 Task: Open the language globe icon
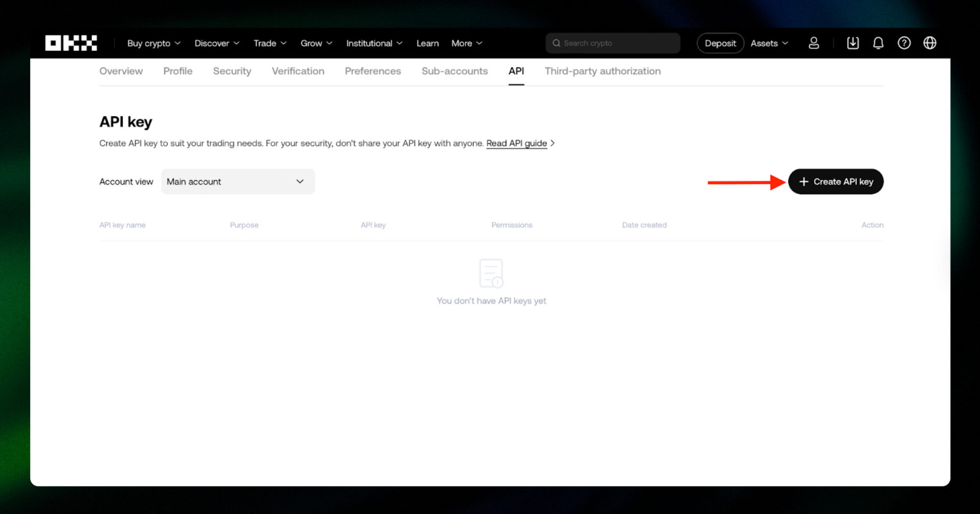coord(929,43)
